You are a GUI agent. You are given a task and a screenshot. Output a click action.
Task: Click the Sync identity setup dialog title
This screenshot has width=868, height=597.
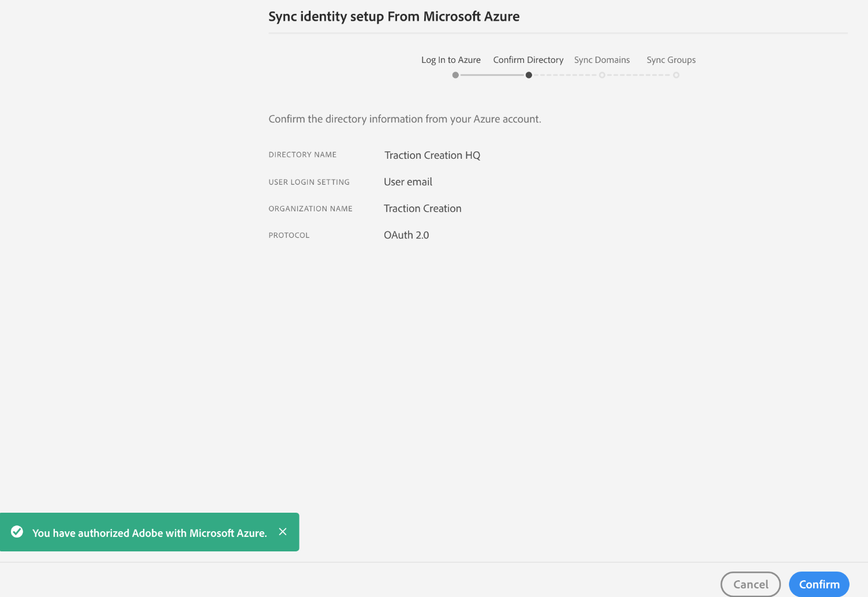point(394,16)
